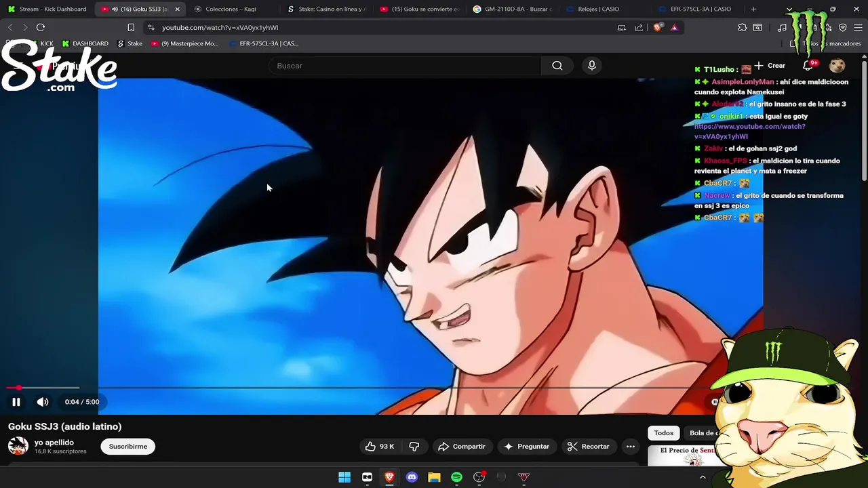Open the Compartir share dialog

(x=462, y=446)
